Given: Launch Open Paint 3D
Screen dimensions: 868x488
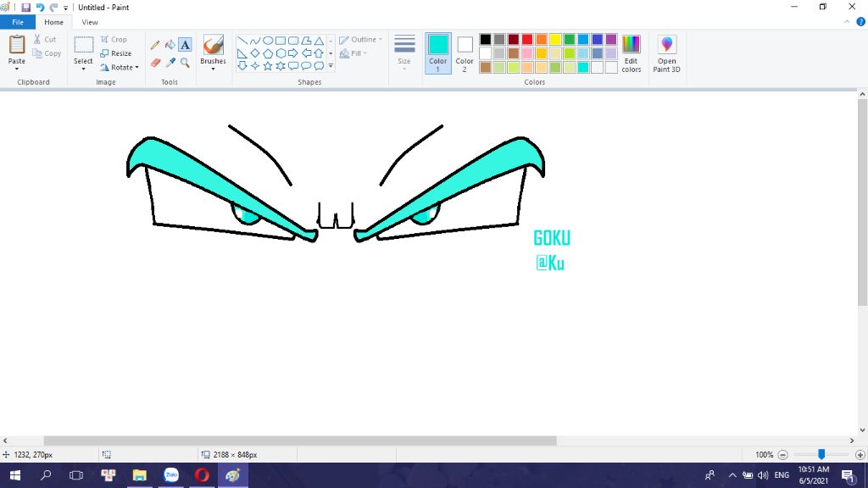Looking at the screenshot, I should click(x=666, y=53).
